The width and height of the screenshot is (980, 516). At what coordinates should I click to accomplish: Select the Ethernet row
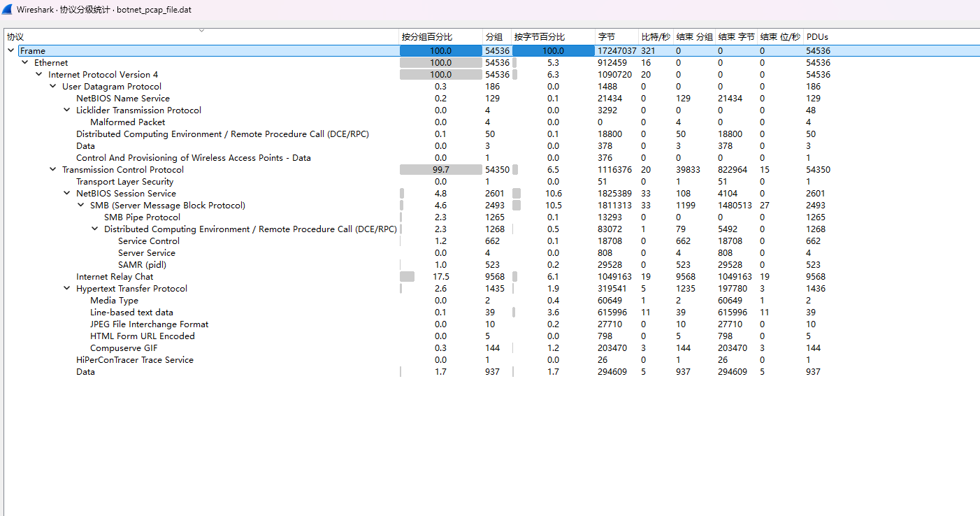[x=491, y=63]
